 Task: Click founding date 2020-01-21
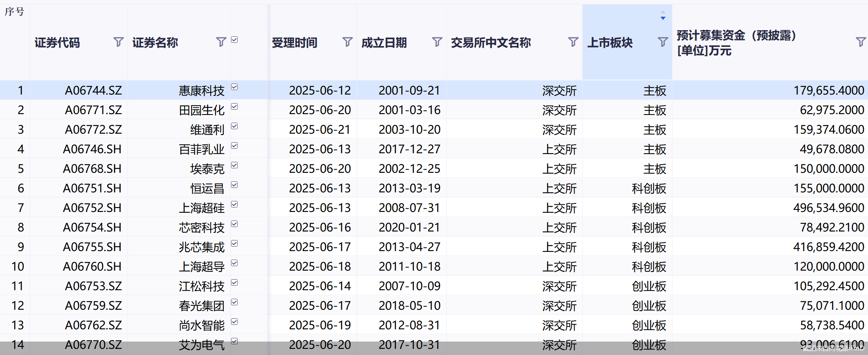tap(410, 227)
